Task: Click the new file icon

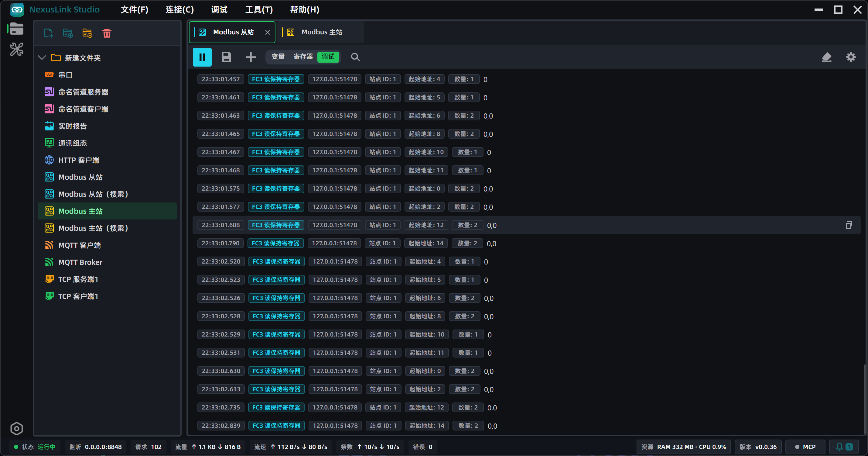Action: (x=49, y=33)
